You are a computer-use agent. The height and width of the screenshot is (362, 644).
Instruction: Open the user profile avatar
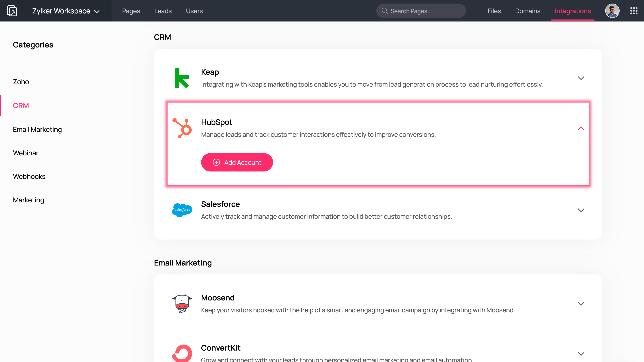point(612,11)
